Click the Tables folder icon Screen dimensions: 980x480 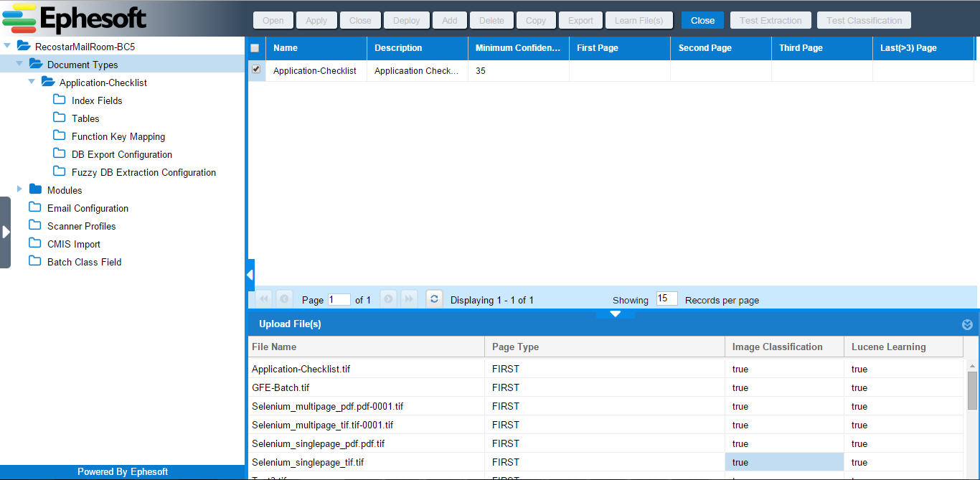(x=60, y=118)
